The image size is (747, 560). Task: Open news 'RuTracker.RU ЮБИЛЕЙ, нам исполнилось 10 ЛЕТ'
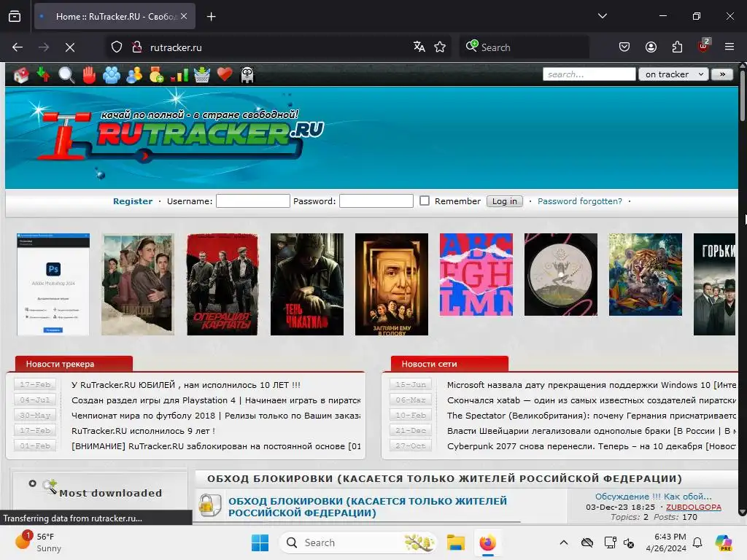pos(186,385)
